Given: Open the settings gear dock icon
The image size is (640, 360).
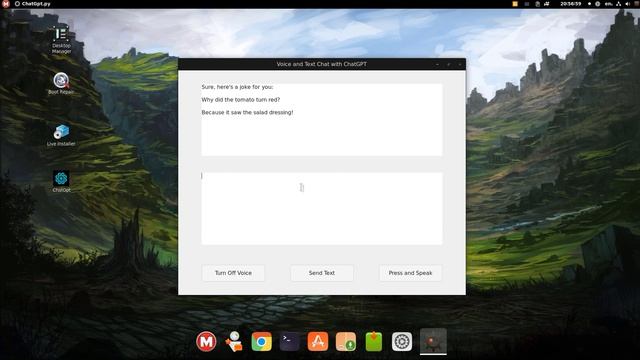Looking at the screenshot, I should 402,341.
